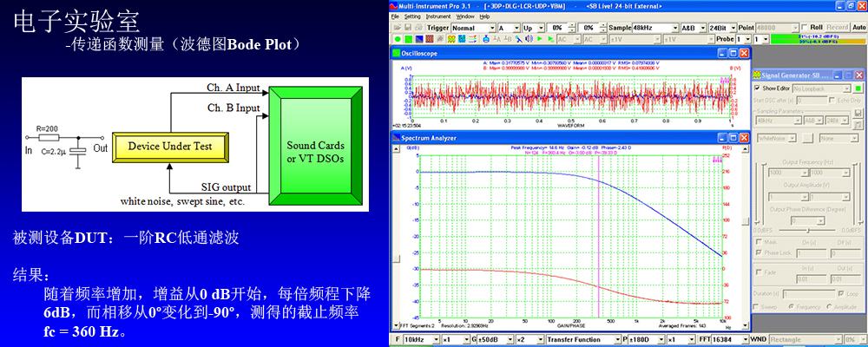
Task: Open the 24Bit resolution dropdown
Action: (723, 28)
